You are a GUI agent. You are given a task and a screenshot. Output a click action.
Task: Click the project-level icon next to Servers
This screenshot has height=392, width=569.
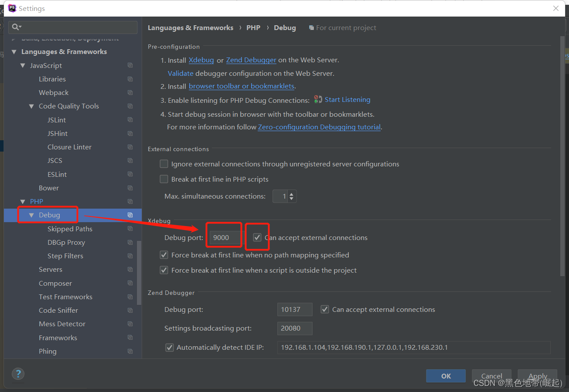130,269
